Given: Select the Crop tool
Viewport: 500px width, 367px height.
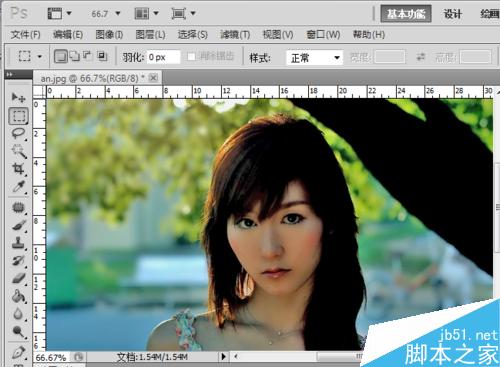Looking at the screenshot, I should 18,169.
